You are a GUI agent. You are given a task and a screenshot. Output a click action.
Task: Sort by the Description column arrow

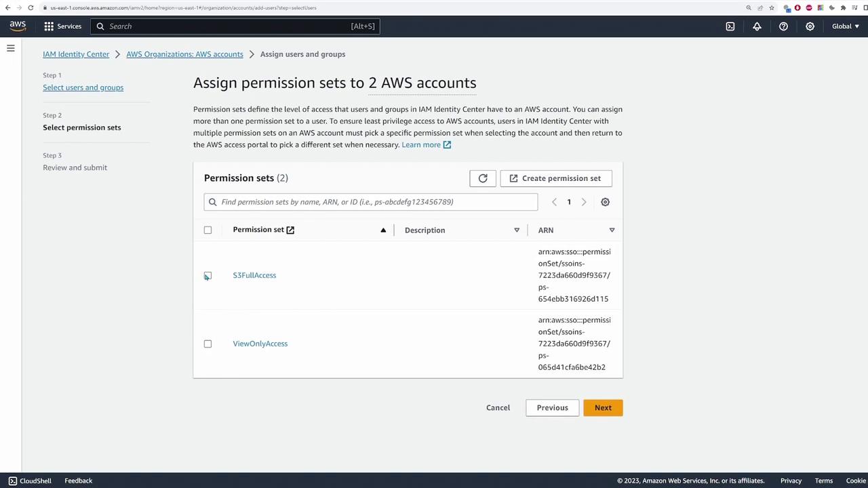(x=517, y=230)
